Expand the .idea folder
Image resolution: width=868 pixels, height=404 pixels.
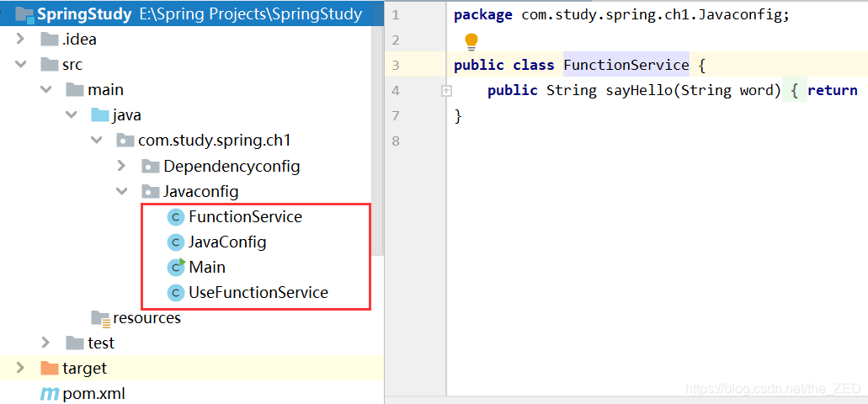point(20,39)
